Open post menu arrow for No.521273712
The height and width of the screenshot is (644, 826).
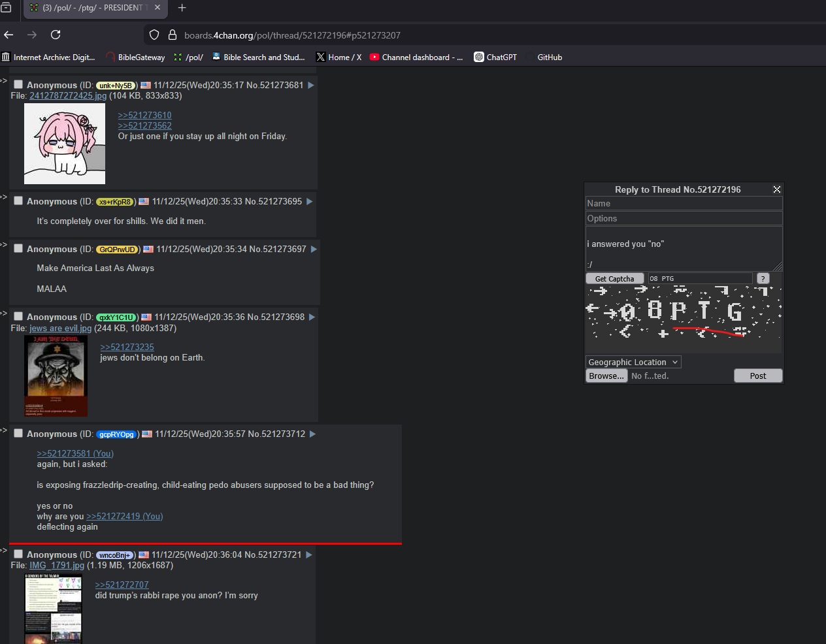coord(312,434)
